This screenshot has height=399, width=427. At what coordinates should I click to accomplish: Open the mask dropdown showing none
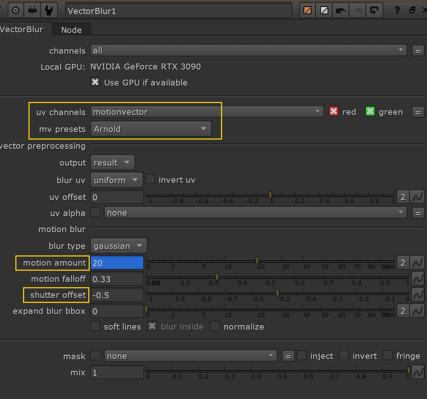[x=190, y=356]
